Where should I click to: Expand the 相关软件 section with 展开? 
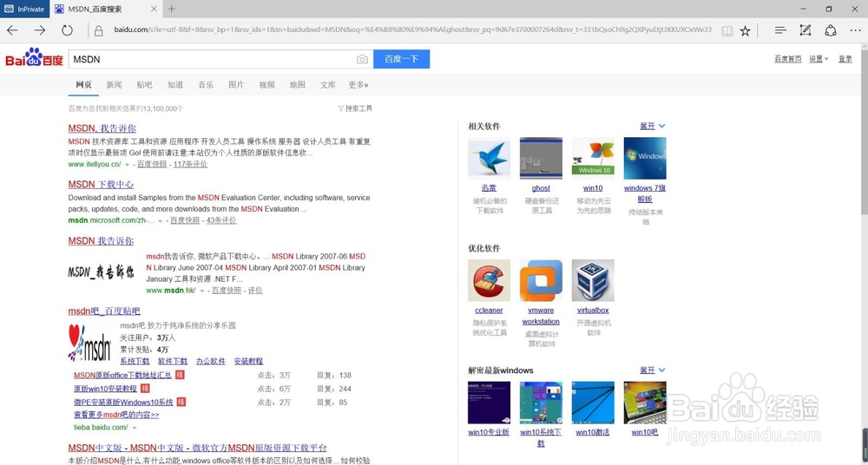[652, 126]
